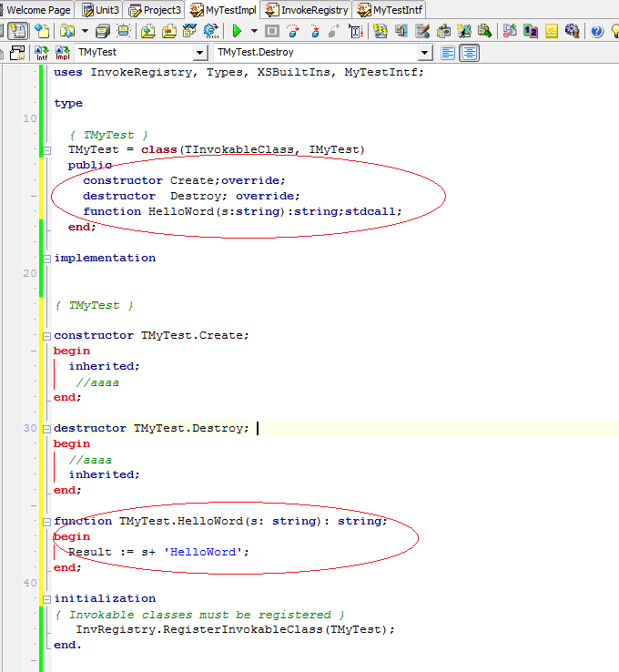Switch to the Unit3 tab

[99, 10]
